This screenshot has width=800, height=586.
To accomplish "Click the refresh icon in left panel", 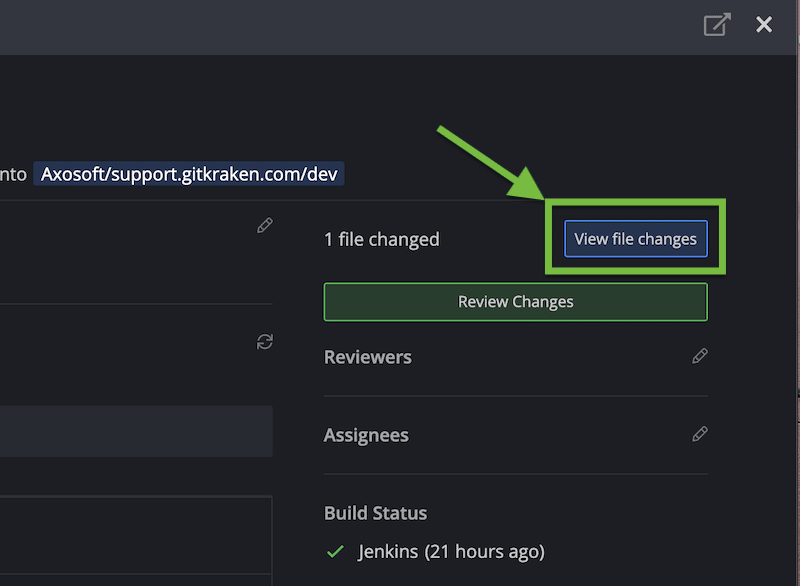I will [x=264, y=342].
